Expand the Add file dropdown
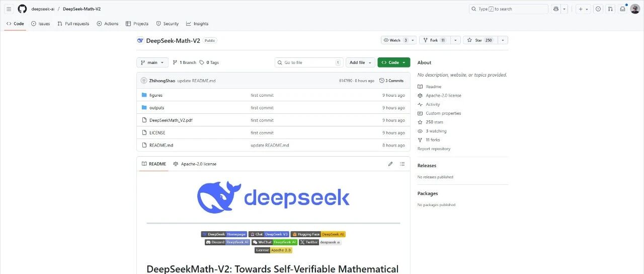 [x=360, y=62]
